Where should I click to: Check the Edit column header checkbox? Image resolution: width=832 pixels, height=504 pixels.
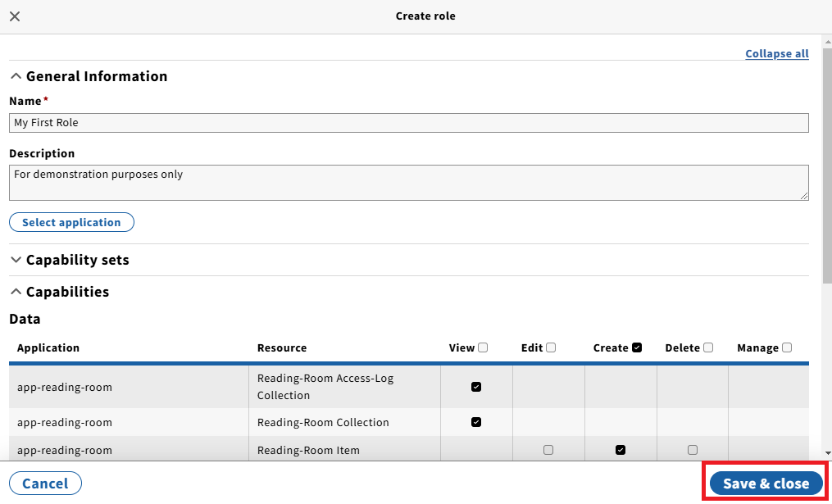click(551, 347)
